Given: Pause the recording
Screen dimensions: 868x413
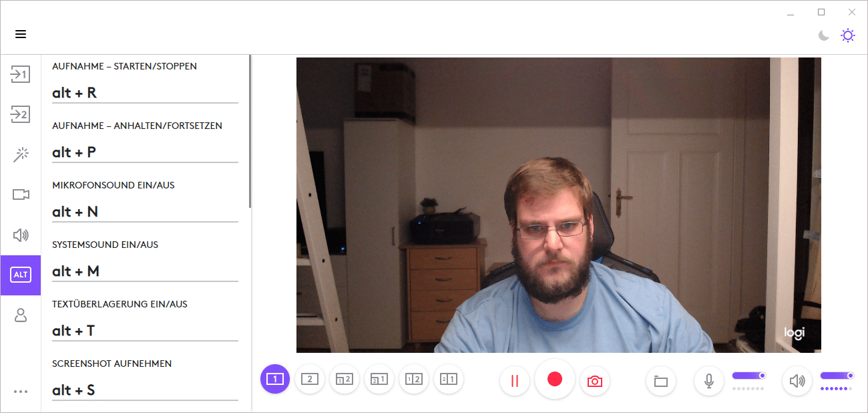Looking at the screenshot, I should tap(515, 381).
